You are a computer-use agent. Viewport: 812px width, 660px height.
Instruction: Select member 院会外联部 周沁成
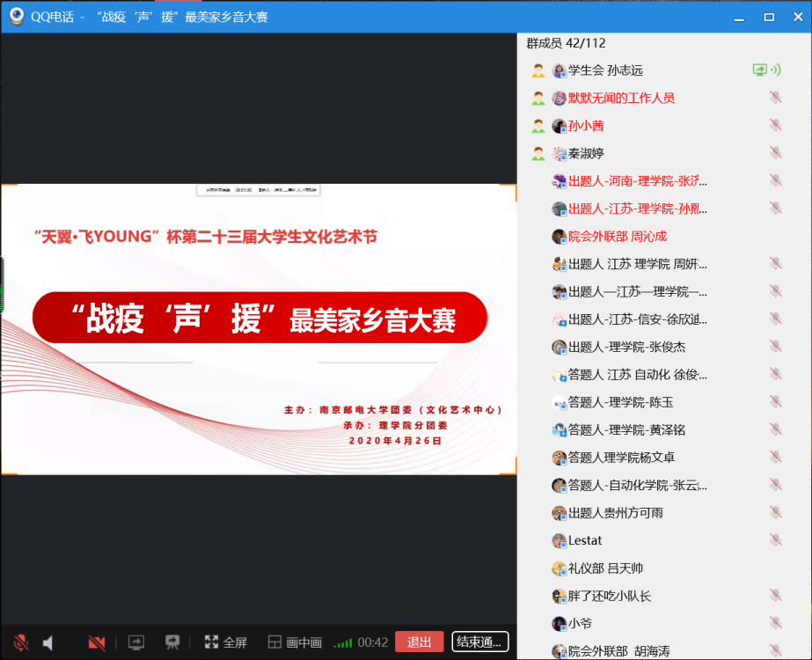(617, 236)
